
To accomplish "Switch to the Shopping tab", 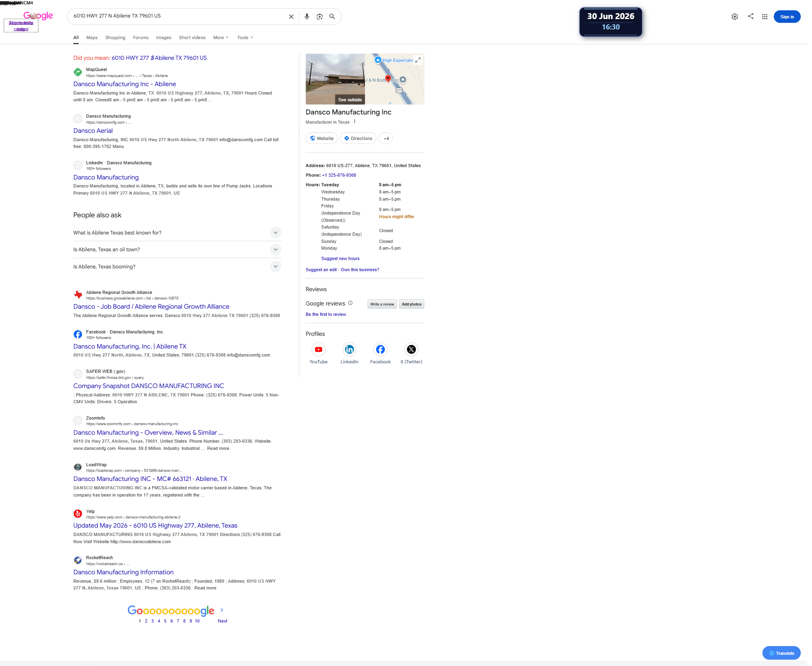I will [x=115, y=37].
